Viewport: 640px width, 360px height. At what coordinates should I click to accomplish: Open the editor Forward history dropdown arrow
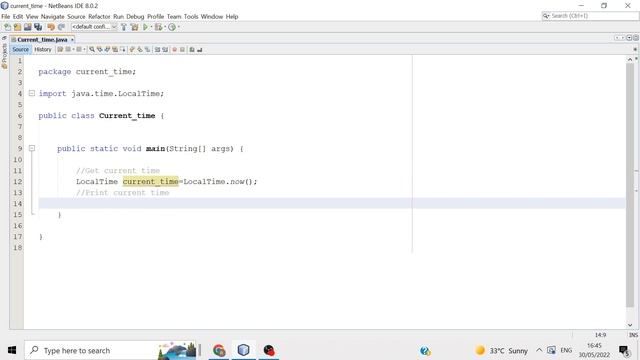click(84, 49)
